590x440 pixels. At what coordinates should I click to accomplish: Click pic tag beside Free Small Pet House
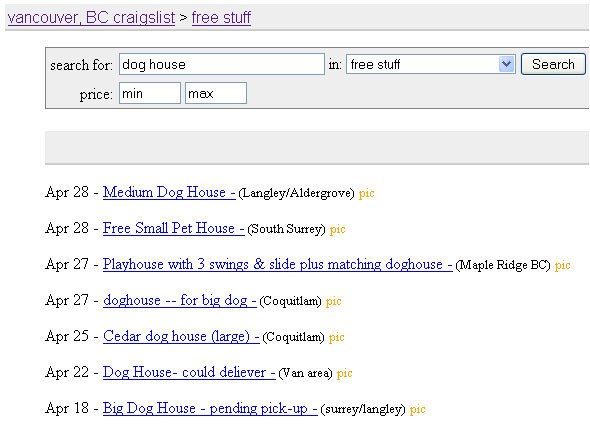338,230
